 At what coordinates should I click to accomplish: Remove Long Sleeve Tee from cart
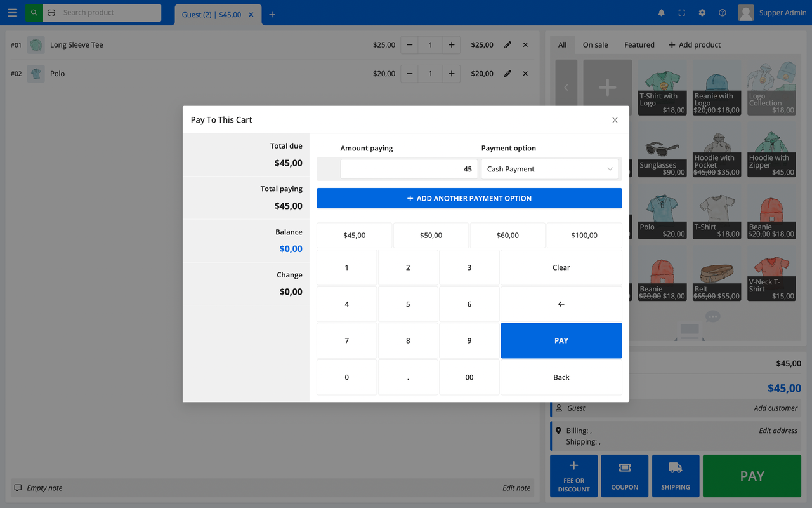click(x=525, y=45)
